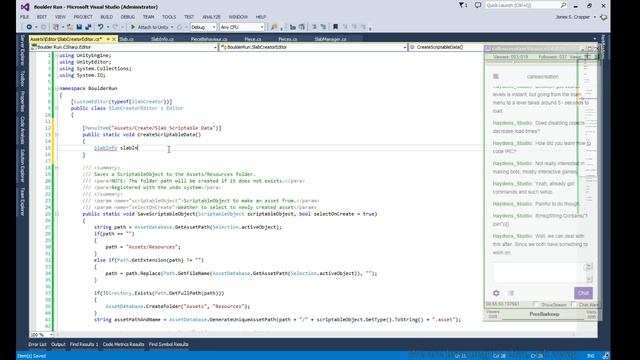Collapse the SlabCreatorEditor class block
640x360 pixels.
coord(57,108)
